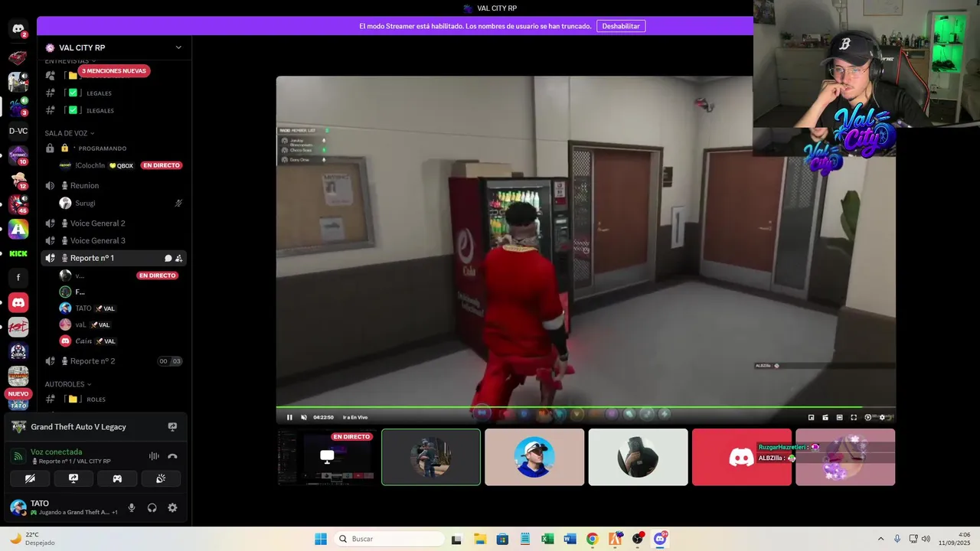This screenshot has height=551, width=980.
Task: Open chat for Reporte nº 1 channel
Action: [x=168, y=258]
